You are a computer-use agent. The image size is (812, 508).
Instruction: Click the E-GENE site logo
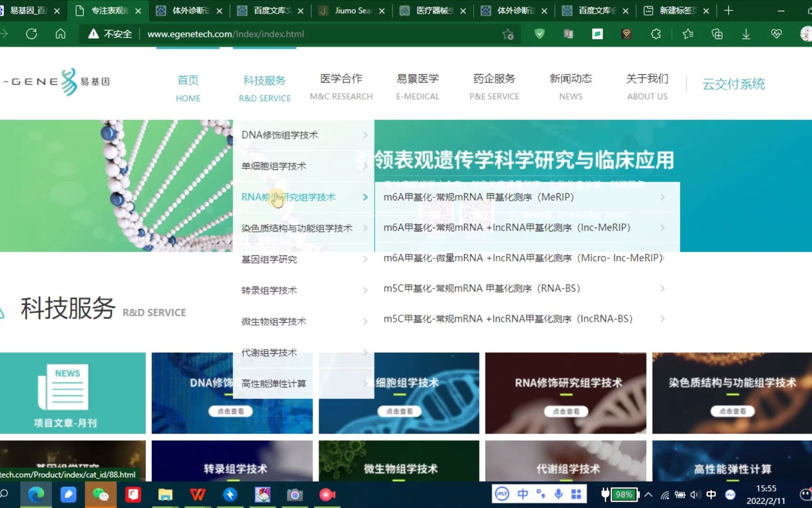pyautogui.click(x=56, y=81)
